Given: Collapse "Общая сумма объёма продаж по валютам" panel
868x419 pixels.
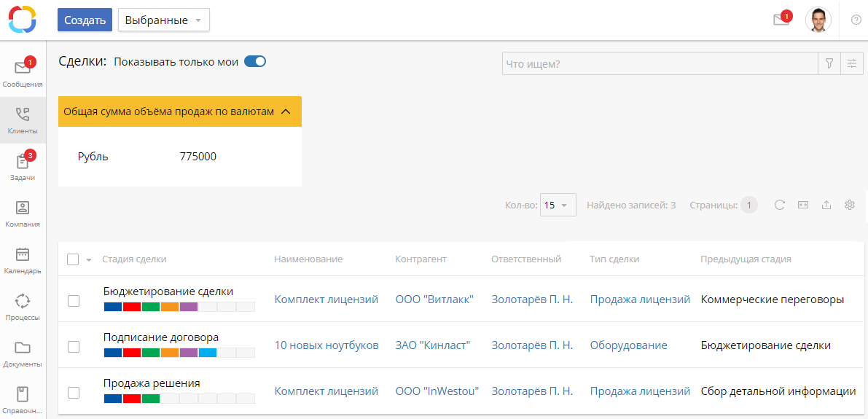Looking at the screenshot, I should pyautogui.click(x=286, y=111).
